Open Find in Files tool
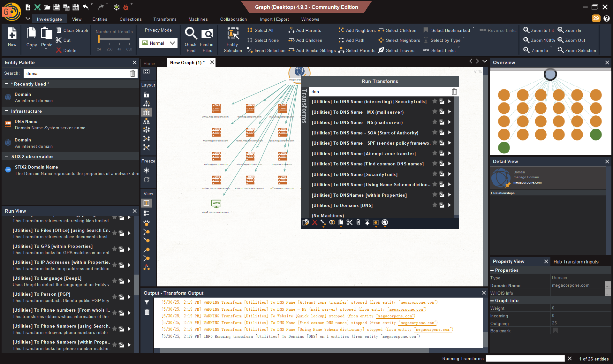 (207, 40)
